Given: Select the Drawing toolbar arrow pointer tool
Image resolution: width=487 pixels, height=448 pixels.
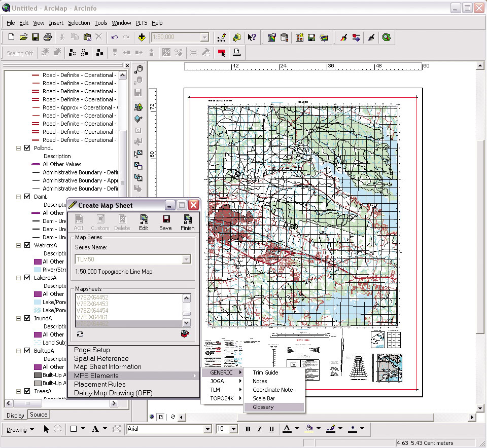Looking at the screenshot, I should click(x=46, y=429).
